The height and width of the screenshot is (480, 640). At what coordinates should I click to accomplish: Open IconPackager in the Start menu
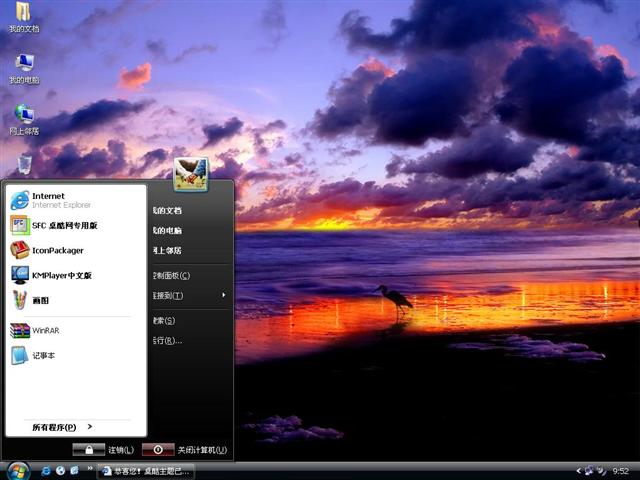coord(76,250)
